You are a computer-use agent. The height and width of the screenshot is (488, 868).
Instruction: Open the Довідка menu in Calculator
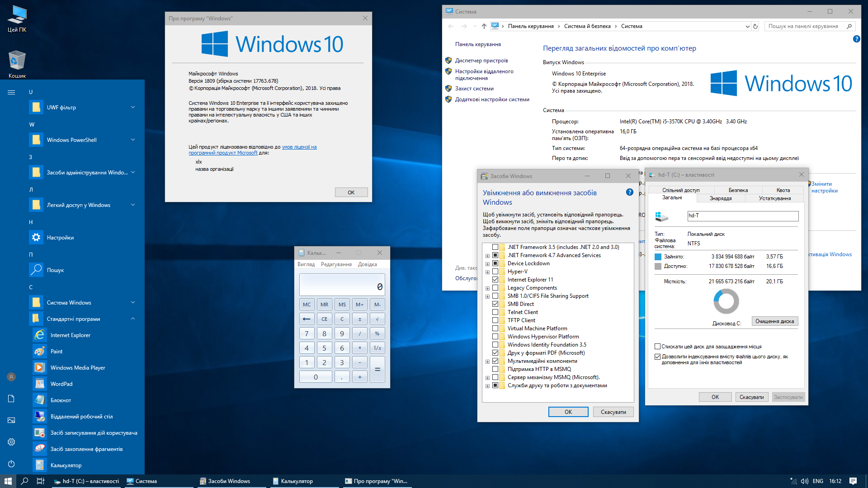[x=367, y=264]
